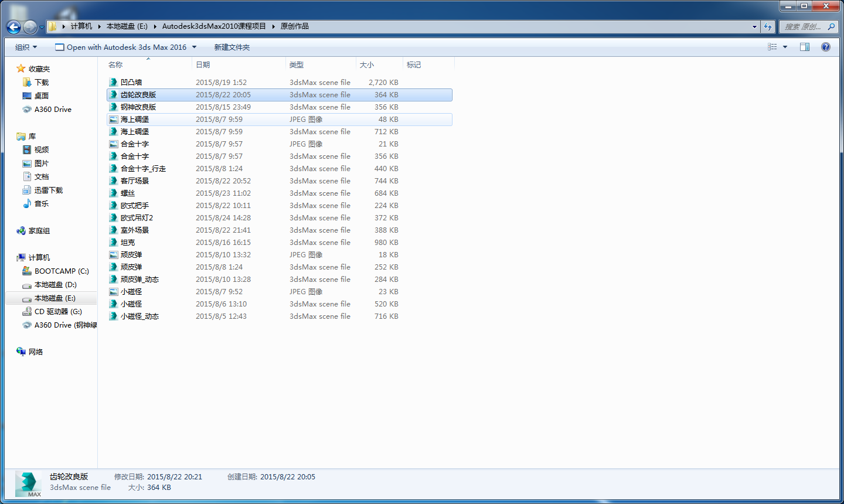This screenshot has width=844, height=504.
Task: Select the 客厅场景 file icon
Action: point(113,181)
